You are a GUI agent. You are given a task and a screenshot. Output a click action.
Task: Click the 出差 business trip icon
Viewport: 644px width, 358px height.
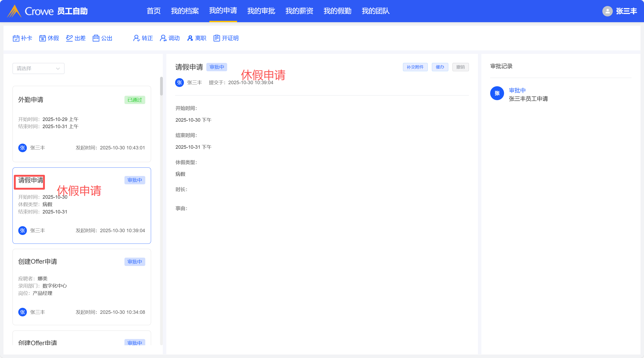coord(75,38)
